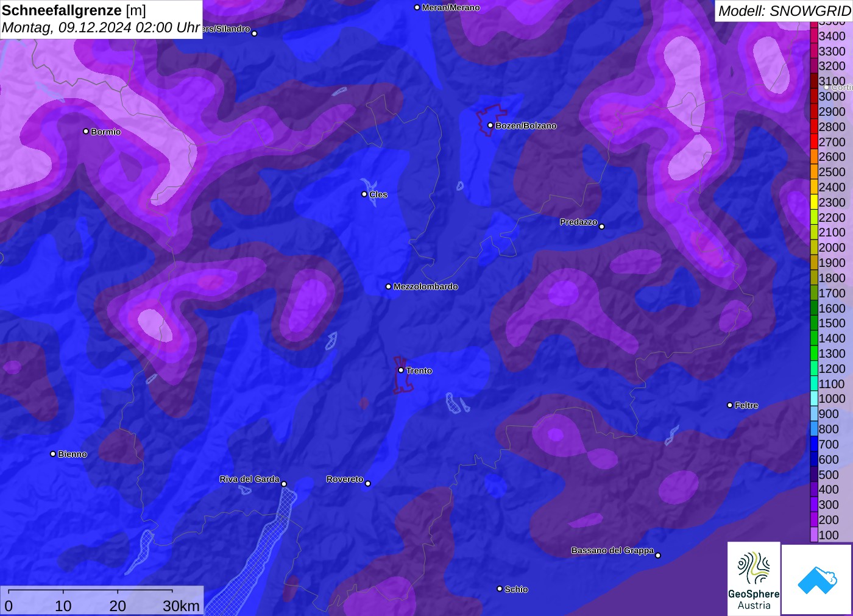Click the orange legend swatch beside 2500
The width and height of the screenshot is (853, 616).
pos(814,172)
